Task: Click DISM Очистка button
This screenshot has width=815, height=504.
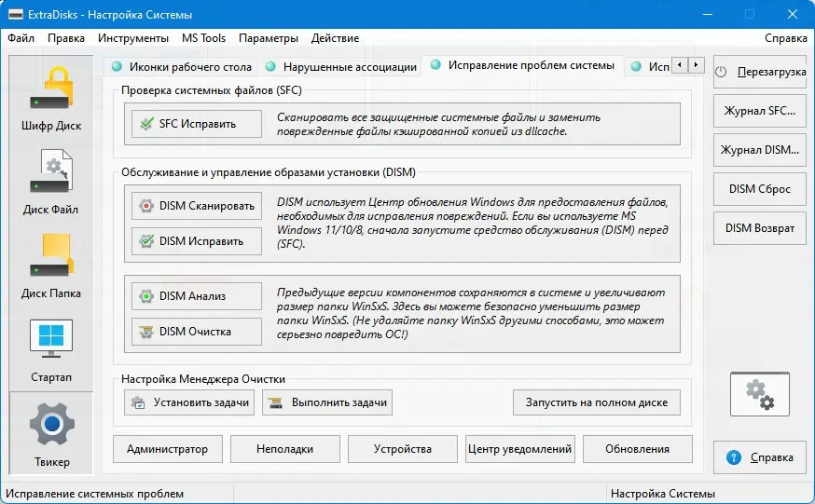Action: [197, 332]
